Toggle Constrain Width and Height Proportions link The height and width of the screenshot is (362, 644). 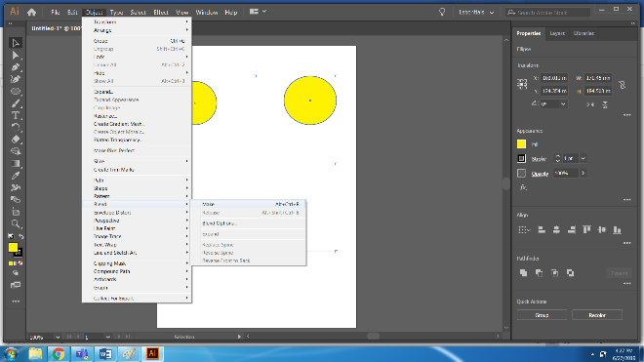623,85
